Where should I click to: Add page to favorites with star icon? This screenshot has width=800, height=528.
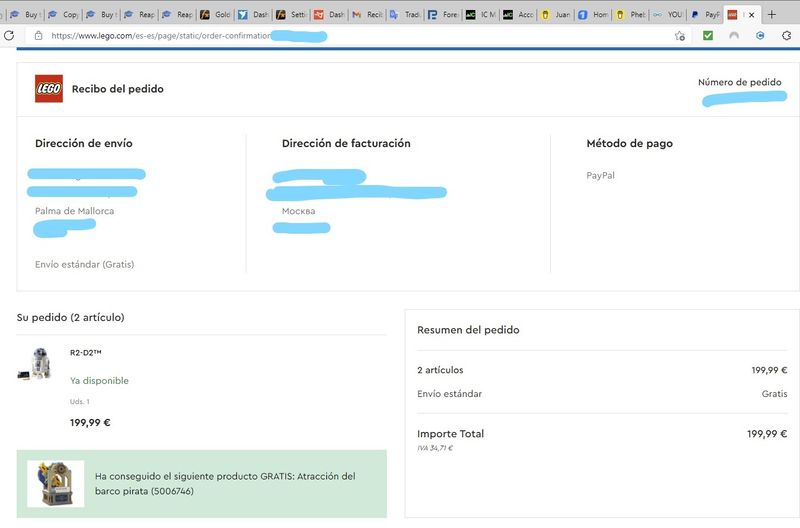click(680, 36)
